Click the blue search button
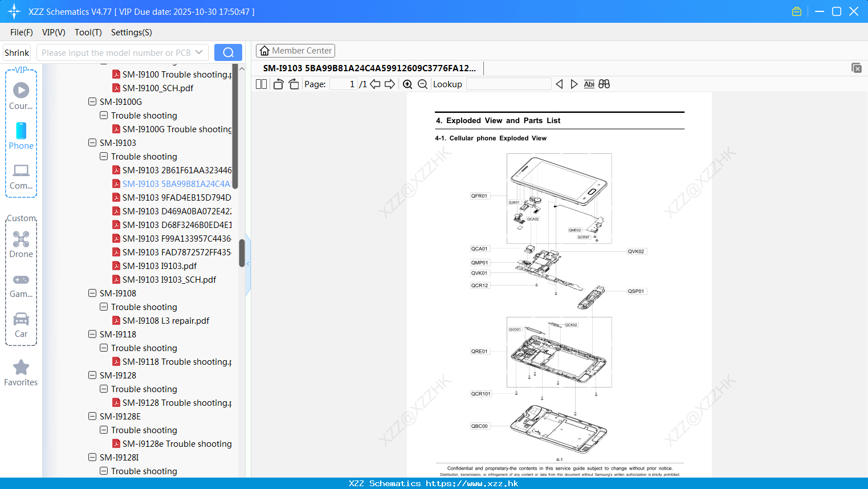Screen dimensions: 868x489 [x=228, y=52]
